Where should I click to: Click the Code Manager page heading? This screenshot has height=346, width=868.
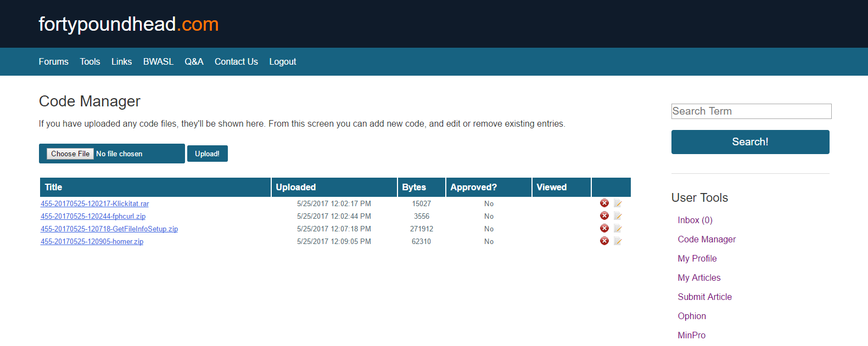[x=89, y=101]
